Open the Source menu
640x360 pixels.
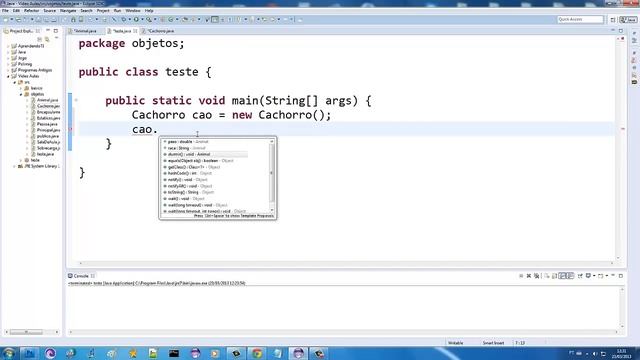pyautogui.click(x=49, y=11)
